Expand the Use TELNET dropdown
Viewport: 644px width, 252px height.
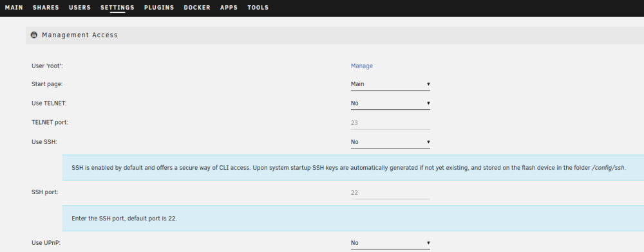390,104
